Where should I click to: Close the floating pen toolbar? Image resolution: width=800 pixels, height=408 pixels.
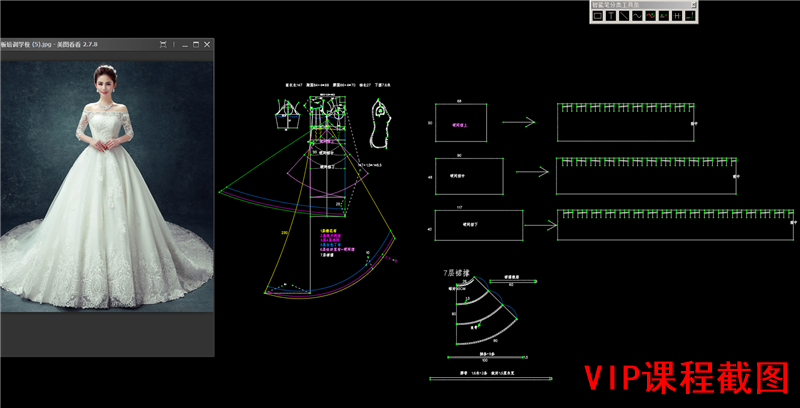pyautogui.click(x=693, y=5)
